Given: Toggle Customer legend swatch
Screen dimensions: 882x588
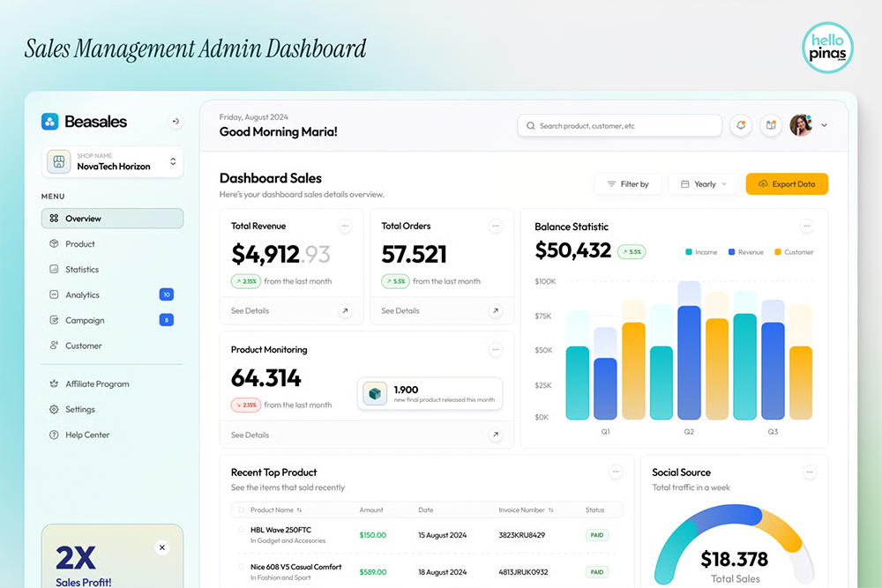Looking at the screenshot, I should point(778,252).
